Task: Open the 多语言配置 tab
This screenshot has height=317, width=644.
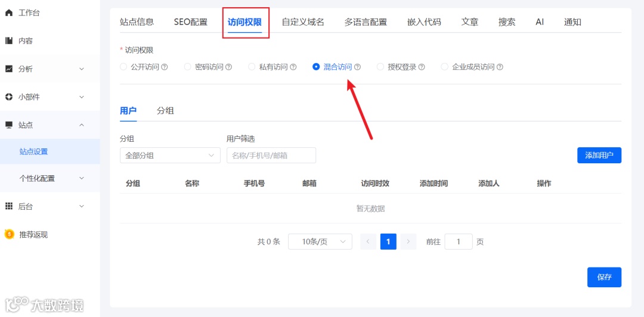Action: pos(366,22)
